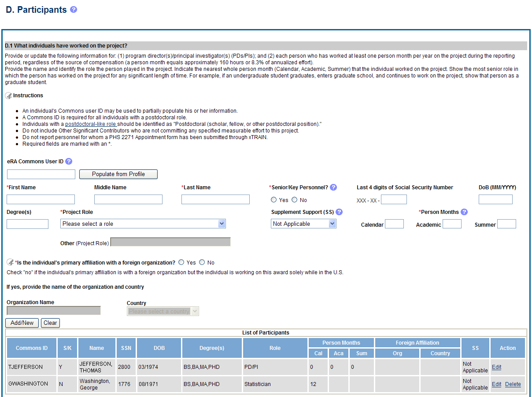532x397 pixels.
Task: Click the help icon next to D. Participants
Action: [x=74, y=10]
